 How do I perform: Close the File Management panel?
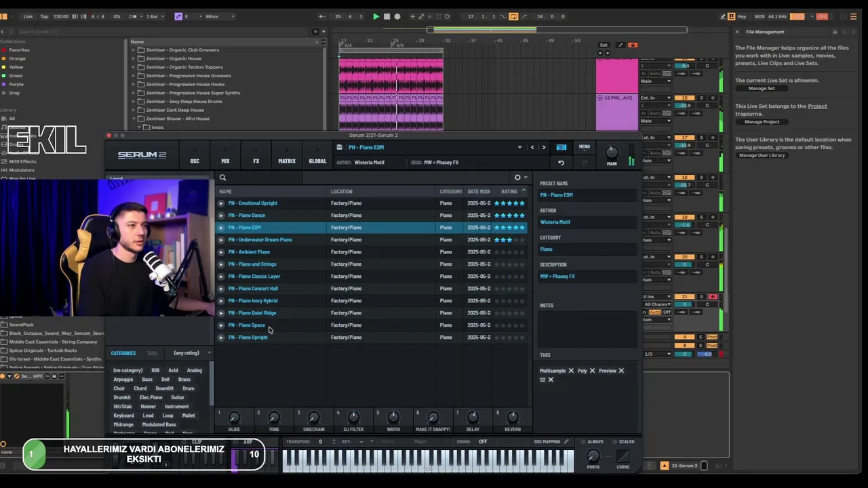(737, 32)
